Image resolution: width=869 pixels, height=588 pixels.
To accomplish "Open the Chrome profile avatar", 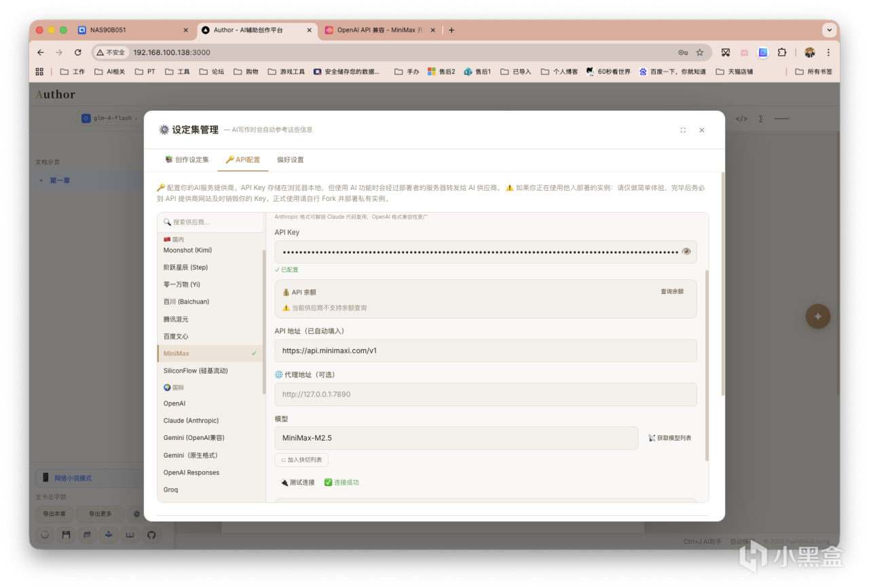I will click(x=810, y=52).
